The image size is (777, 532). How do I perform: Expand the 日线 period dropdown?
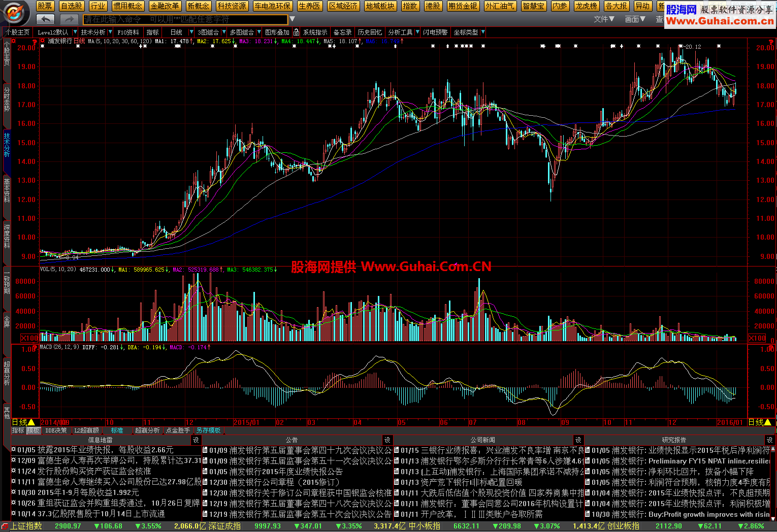tap(191, 32)
